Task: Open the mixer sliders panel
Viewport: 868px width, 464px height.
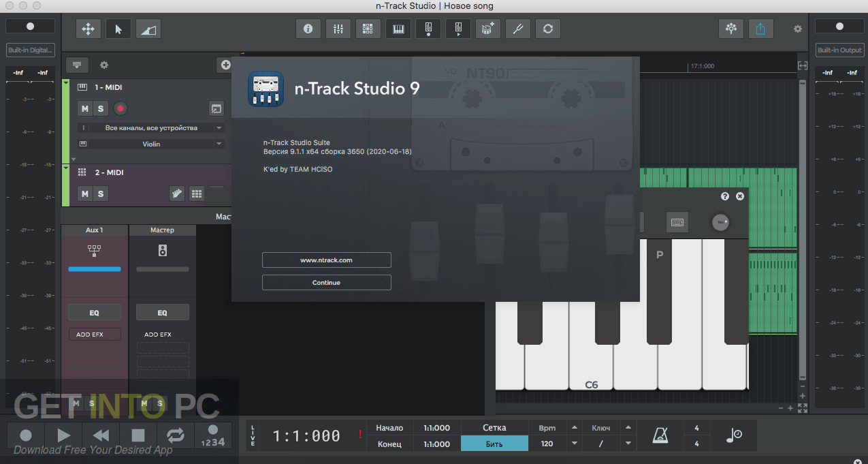Action: 338,29
